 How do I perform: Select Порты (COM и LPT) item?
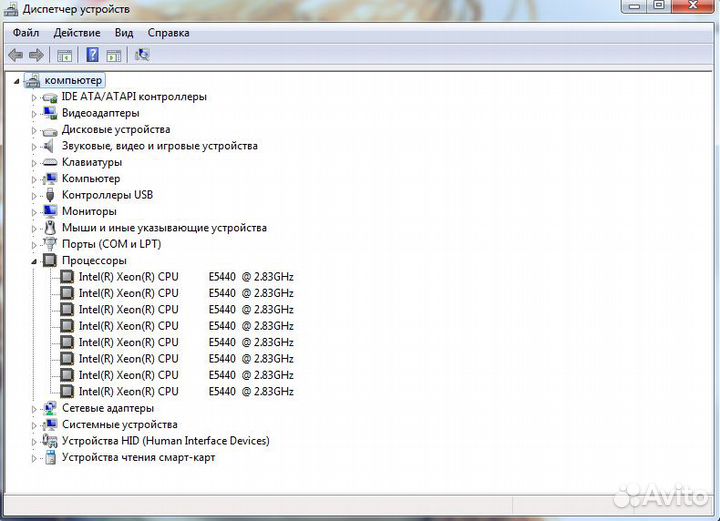pyautogui.click(x=111, y=244)
